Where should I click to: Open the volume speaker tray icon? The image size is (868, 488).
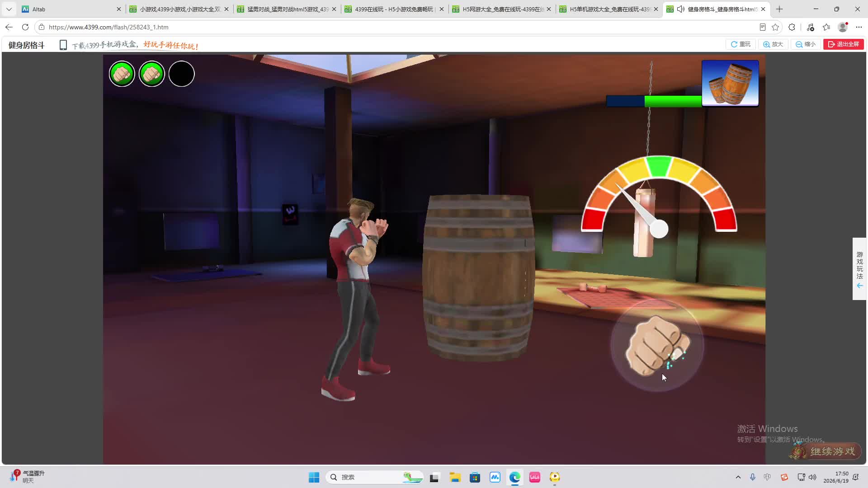tap(812, 477)
